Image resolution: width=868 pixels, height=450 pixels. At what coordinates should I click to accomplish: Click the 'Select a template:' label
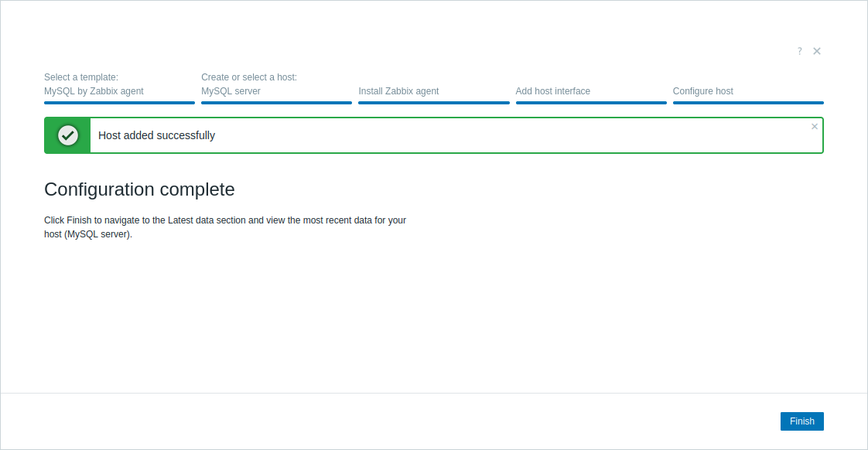[x=81, y=77]
